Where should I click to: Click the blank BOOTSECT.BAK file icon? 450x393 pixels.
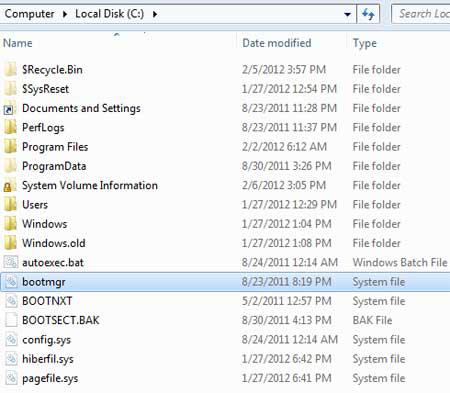coord(11,320)
